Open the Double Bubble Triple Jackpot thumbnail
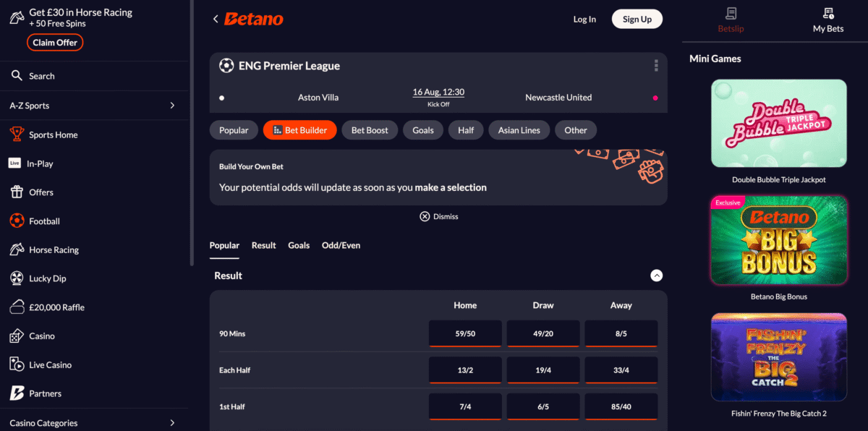Image resolution: width=868 pixels, height=431 pixels. point(779,124)
